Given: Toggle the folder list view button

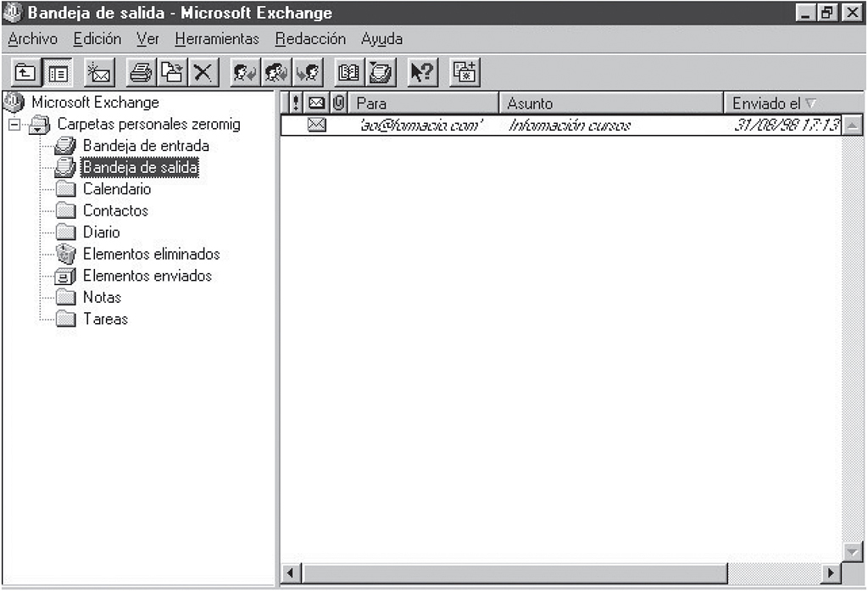Looking at the screenshot, I should 58,73.
